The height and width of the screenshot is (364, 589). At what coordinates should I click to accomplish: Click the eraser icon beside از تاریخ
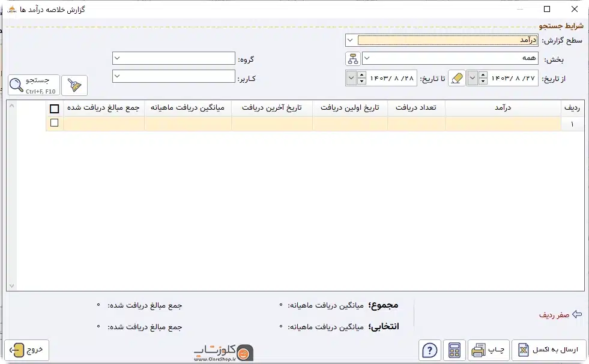pyautogui.click(x=457, y=78)
